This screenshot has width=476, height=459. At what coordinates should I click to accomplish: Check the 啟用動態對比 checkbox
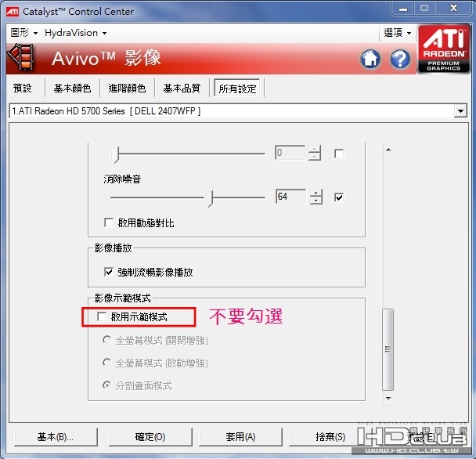[109, 222]
